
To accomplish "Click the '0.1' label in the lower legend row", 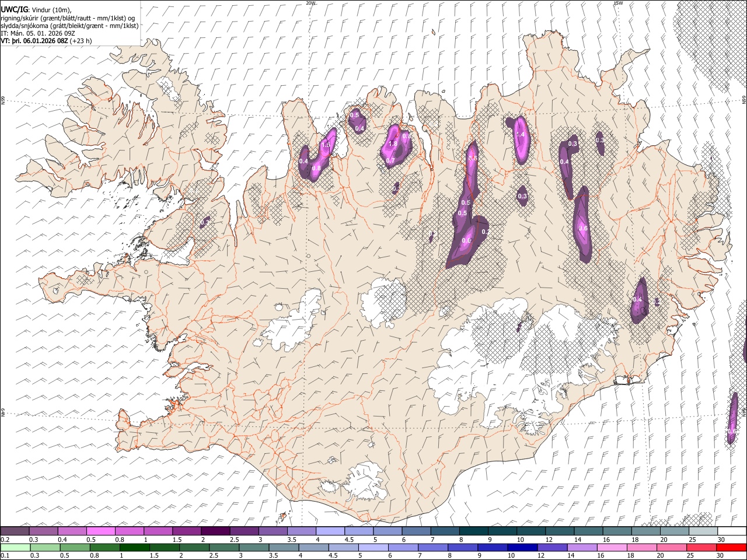I will click(x=4, y=556).
